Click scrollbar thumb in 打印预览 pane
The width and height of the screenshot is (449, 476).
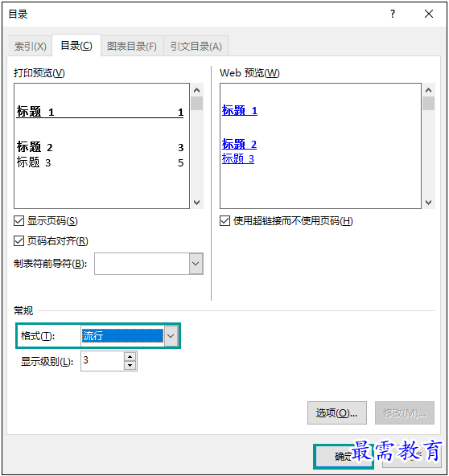(x=197, y=103)
